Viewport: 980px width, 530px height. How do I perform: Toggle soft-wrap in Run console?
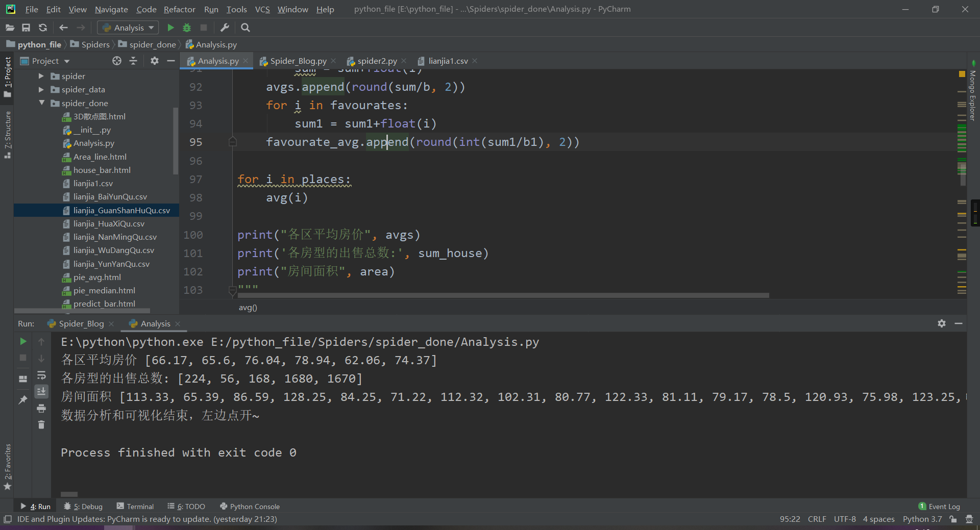pos(41,375)
